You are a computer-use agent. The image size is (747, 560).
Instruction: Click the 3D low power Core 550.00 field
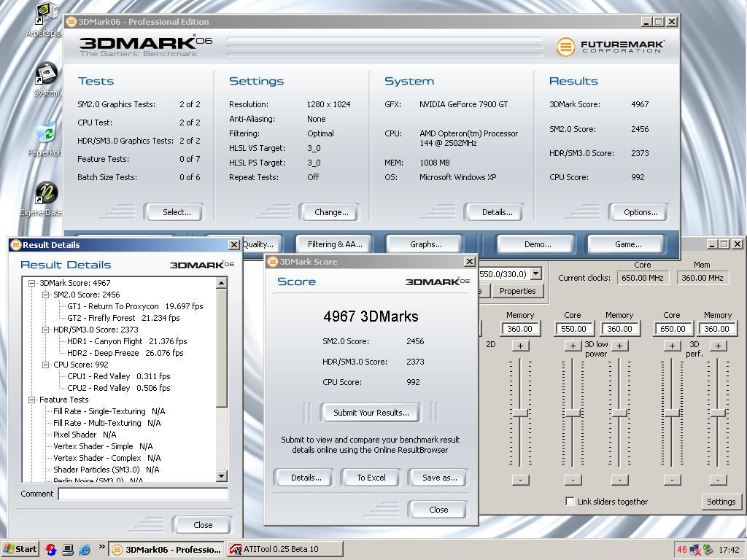click(x=573, y=329)
